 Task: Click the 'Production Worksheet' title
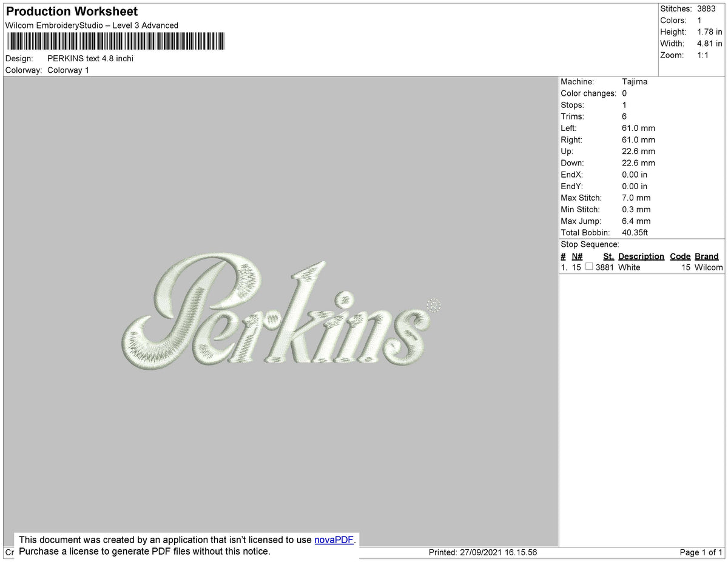pos(72,12)
